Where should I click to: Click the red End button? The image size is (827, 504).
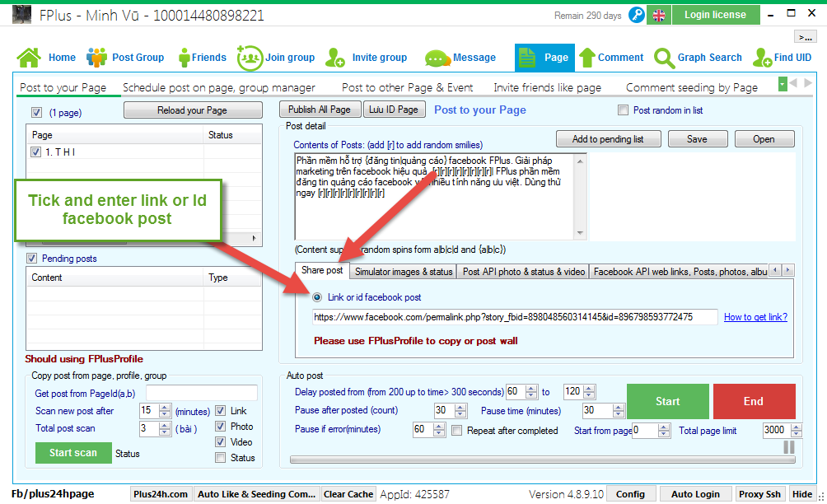(x=754, y=401)
